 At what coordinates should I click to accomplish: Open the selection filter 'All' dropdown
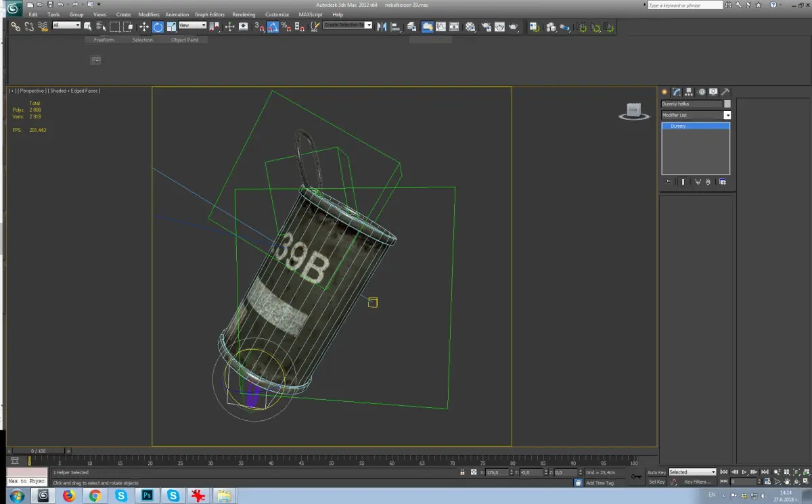pyautogui.click(x=66, y=26)
